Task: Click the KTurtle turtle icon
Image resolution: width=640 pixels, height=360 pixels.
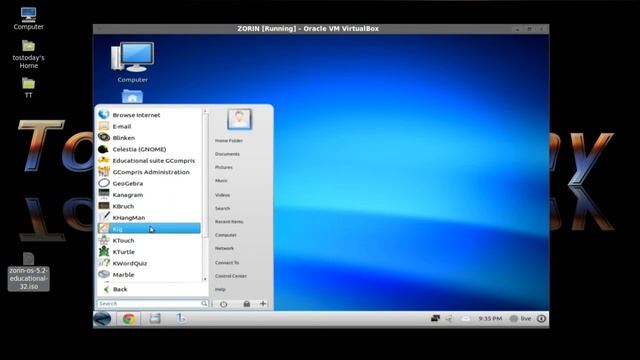Action: 104,252
